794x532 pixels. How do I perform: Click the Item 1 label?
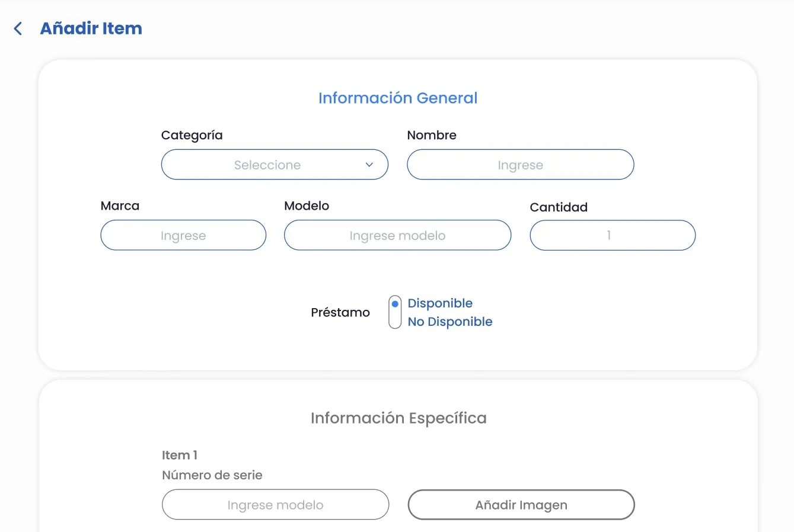coord(180,455)
